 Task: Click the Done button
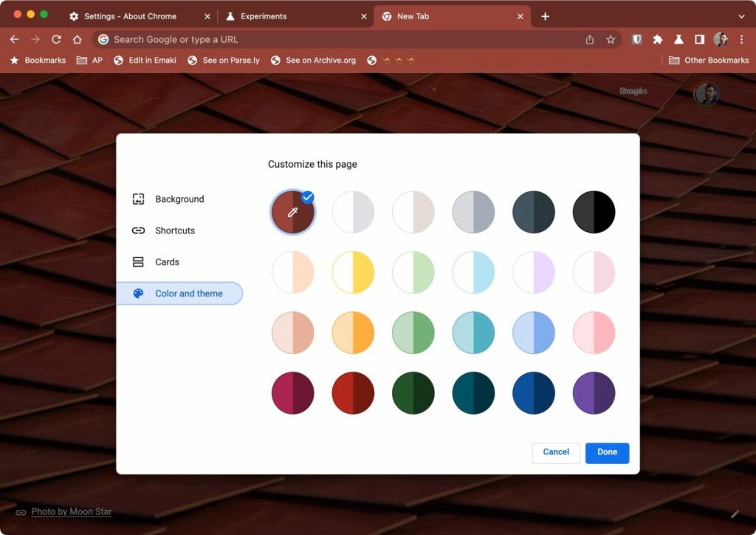click(607, 452)
